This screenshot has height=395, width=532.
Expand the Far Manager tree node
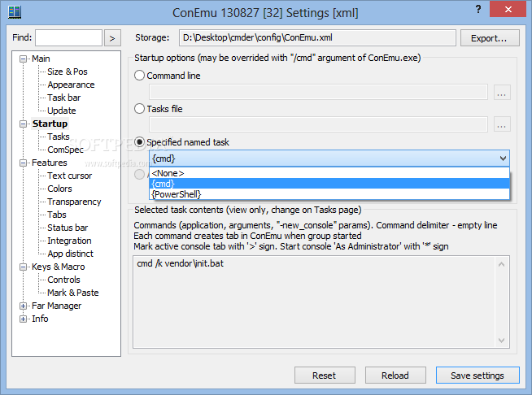point(23,306)
